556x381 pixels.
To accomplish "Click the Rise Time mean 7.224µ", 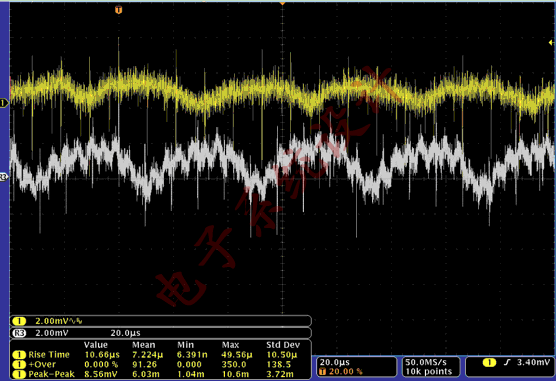I will pyautogui.click(x=148, y=355).
